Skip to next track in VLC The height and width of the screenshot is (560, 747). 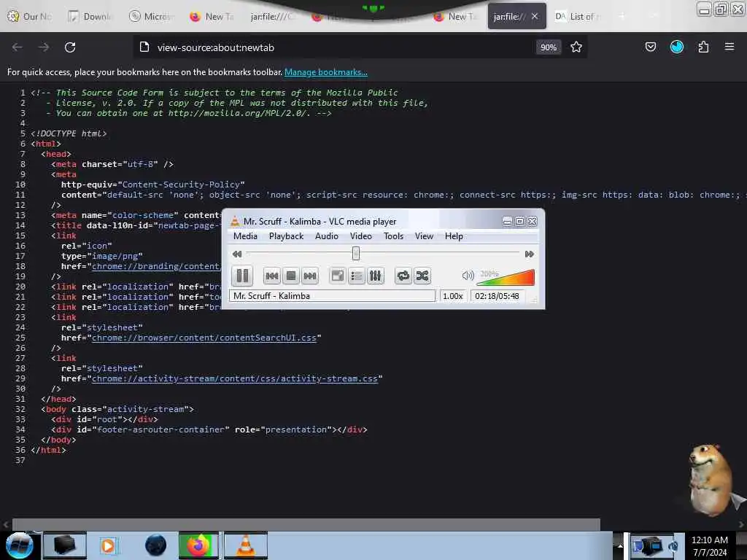click(310, 276)
